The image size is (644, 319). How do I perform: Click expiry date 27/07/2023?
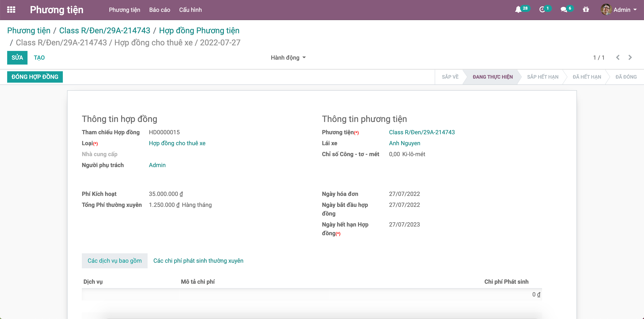click(404, 225)
